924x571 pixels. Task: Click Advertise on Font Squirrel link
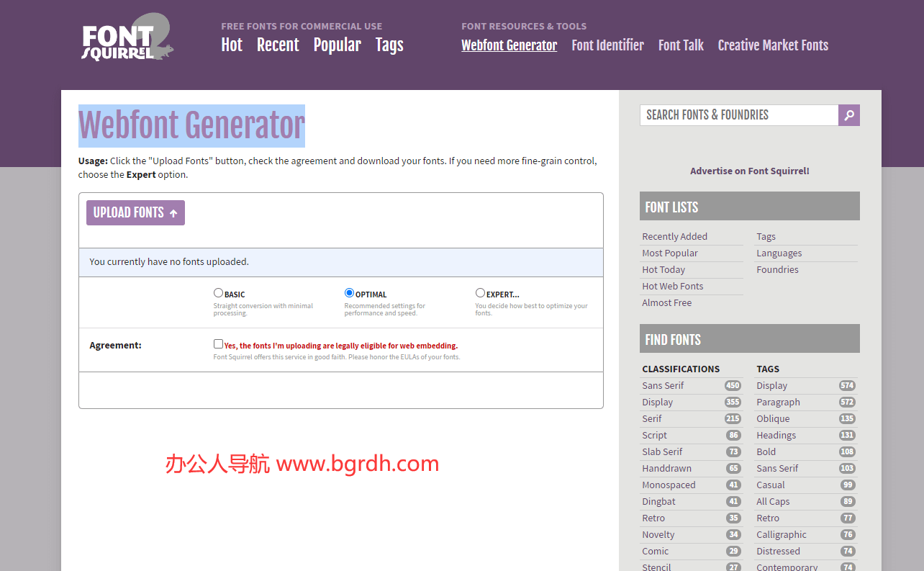point(749,171)
